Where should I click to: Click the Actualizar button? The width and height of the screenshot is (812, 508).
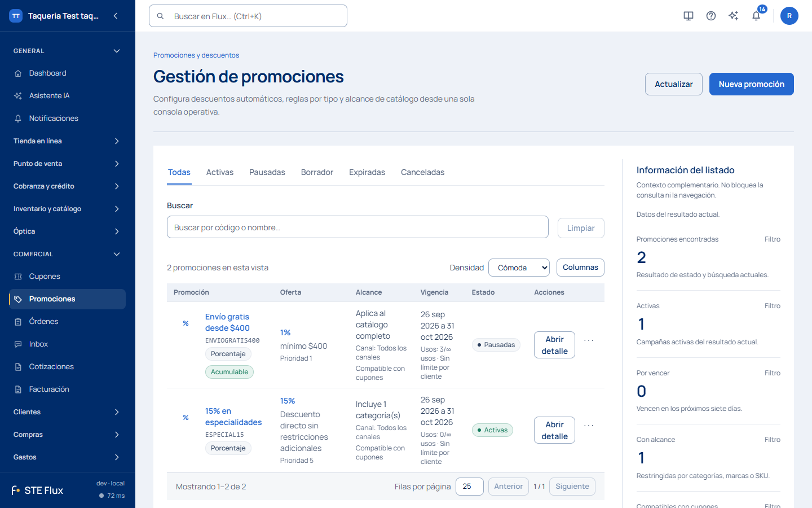click(x=674, y=84)
